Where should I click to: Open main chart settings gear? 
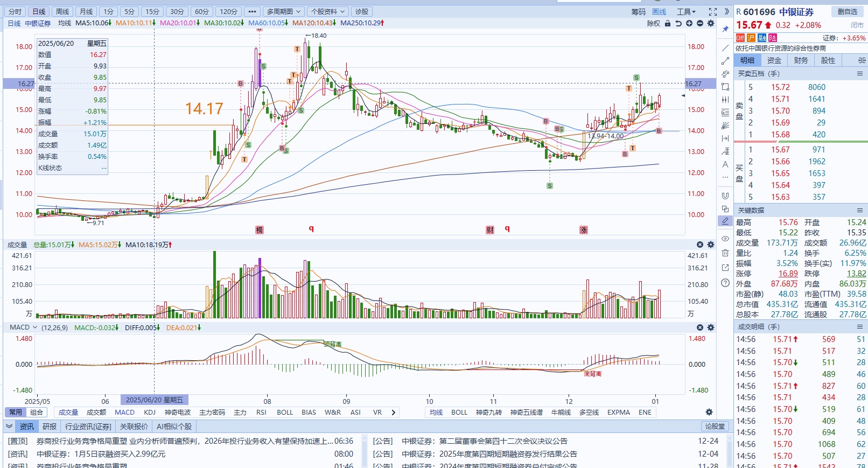point(711,23)
